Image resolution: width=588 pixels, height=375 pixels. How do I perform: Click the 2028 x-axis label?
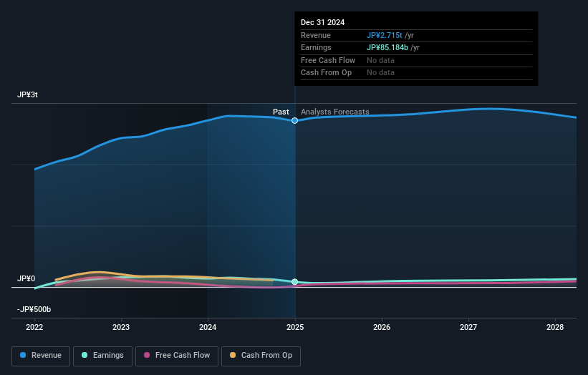[x=555, y=327]
